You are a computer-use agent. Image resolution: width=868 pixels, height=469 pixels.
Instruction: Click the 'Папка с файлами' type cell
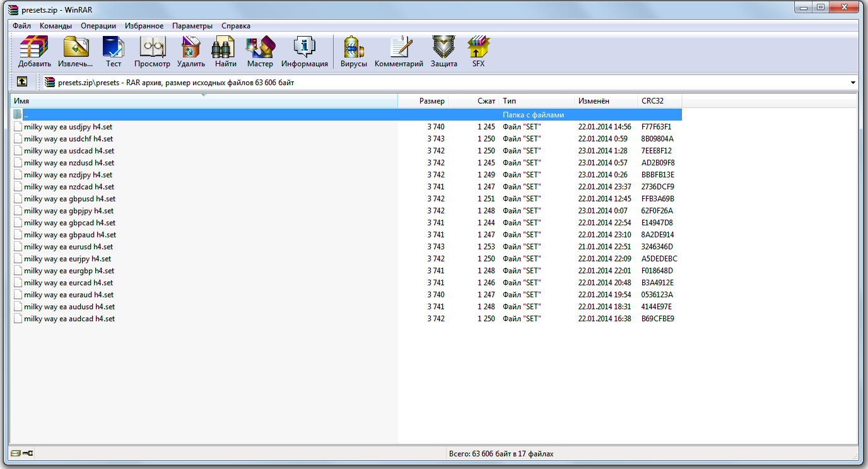[533, 115]
